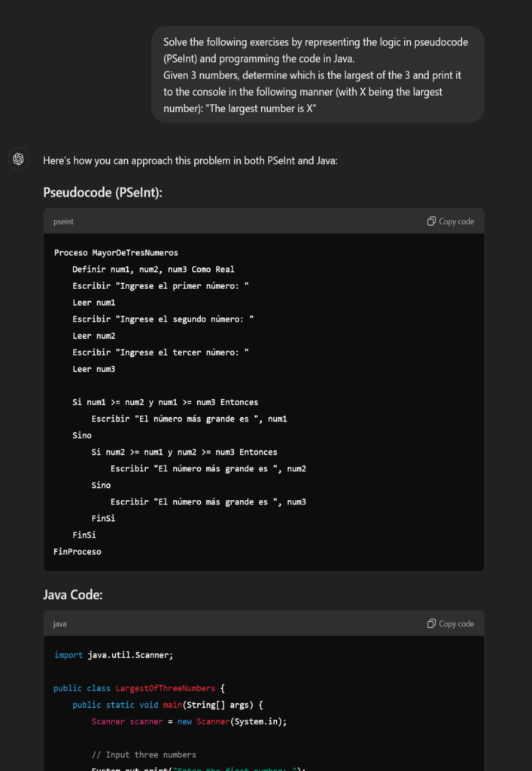Click the user prompt message bubble
The height and width of the screenshot is (771, 532).
click(318, 75)
